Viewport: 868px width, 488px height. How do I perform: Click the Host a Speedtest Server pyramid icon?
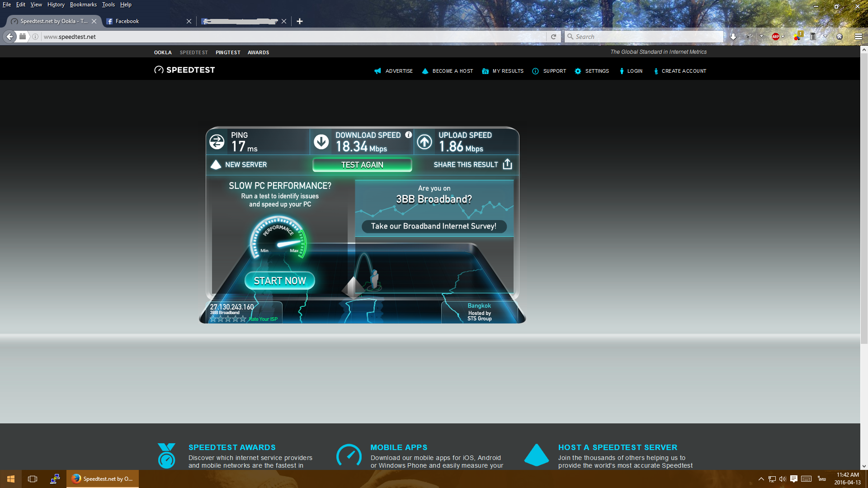(536, 455)
